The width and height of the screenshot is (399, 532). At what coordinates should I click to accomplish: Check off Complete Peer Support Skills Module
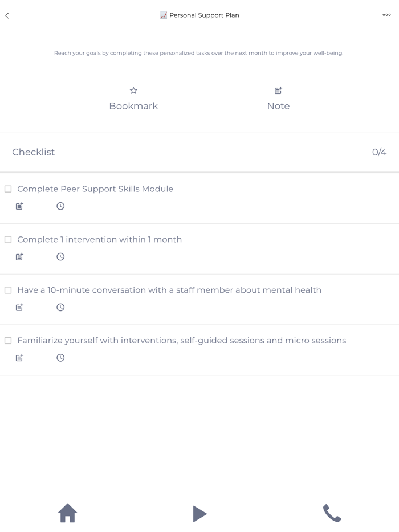pos(8,189)
